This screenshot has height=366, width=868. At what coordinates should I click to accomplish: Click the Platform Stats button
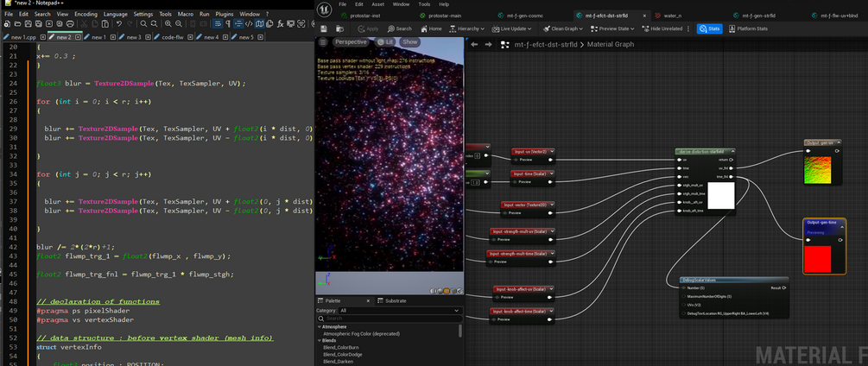point(748,28)
